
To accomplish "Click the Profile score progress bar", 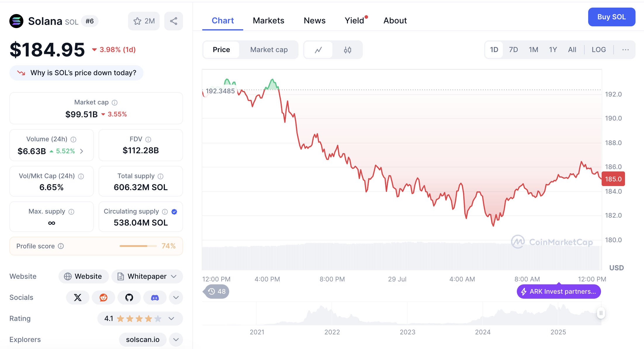I will (138, 246).
